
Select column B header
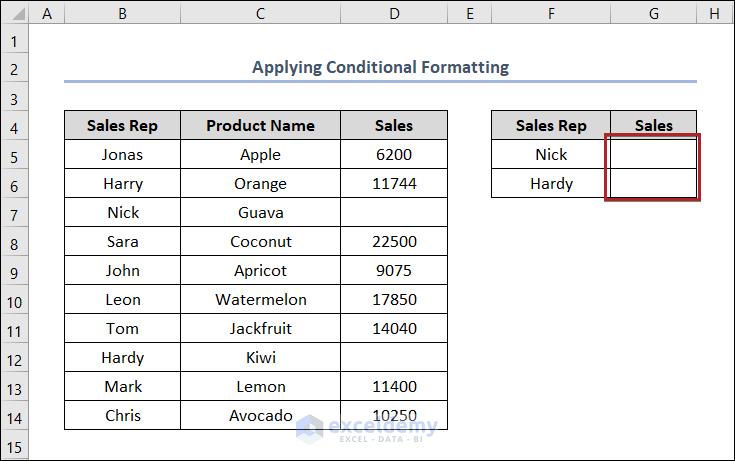click(122, 13)
